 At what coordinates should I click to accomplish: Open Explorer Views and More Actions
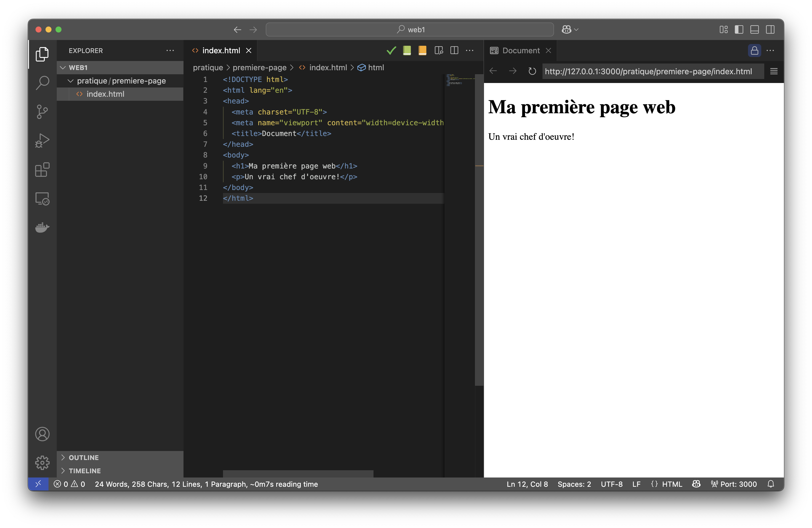170,50
